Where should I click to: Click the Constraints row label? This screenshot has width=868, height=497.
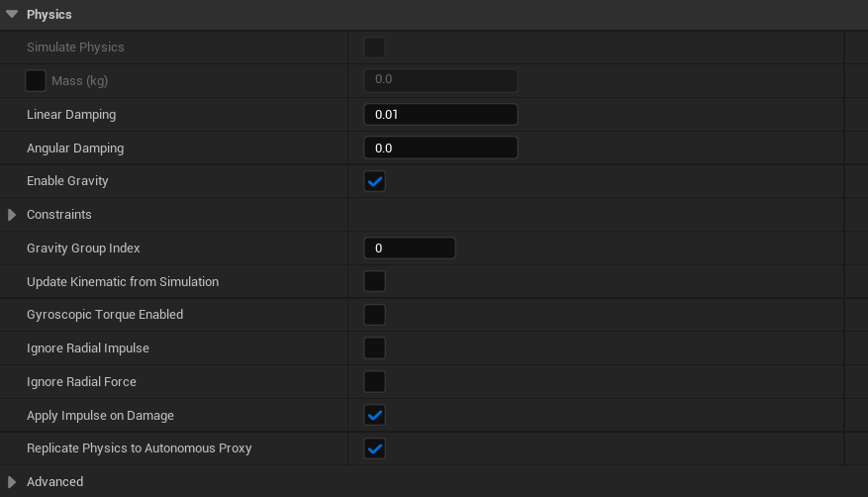(x=59, y=215)
